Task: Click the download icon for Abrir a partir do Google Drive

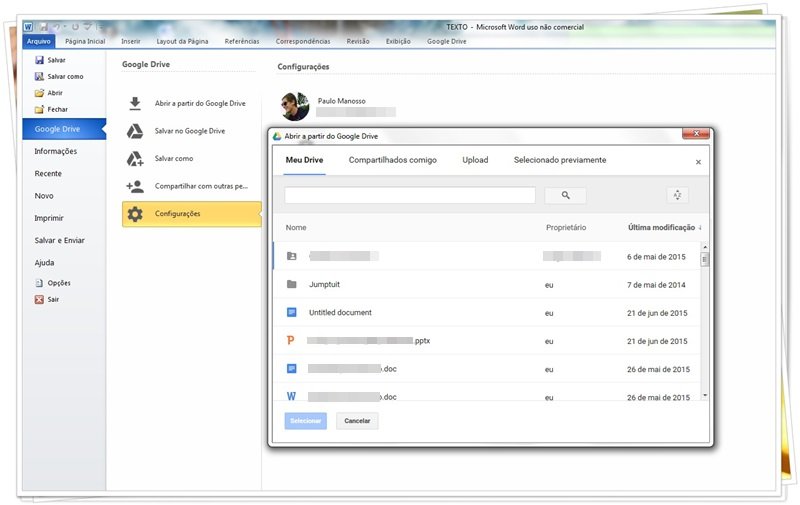Action: pos(135,103)
